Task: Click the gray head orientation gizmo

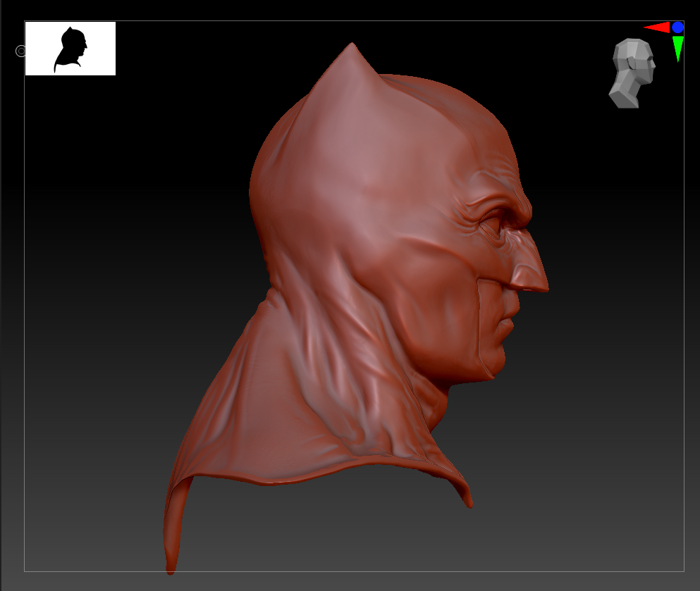Action: coord(632,73)
